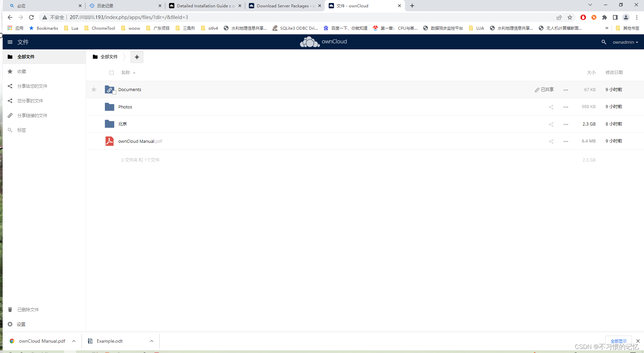The height and width of the screenshot is (353, 644).
Task: Open more actions for Documents
Action: (566, 90)
